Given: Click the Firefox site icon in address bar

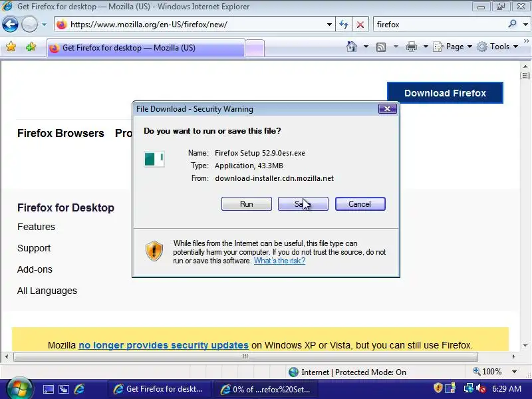Looking at the screenshot, I should tap(61, 25).
